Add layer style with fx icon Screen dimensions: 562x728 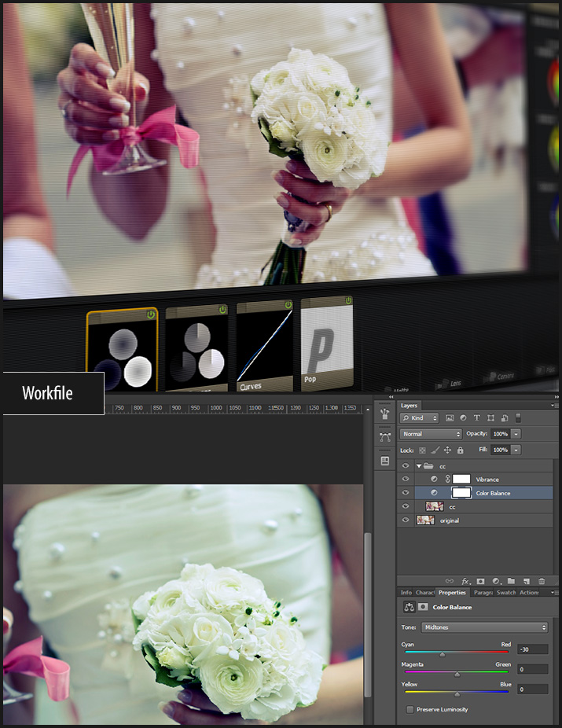click(x=465, y=581)
